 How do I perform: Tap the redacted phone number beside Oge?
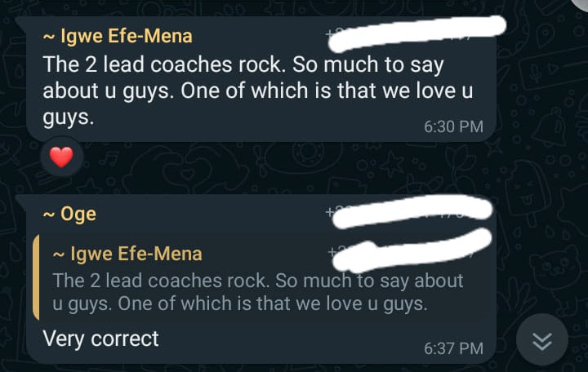point(412,211)
